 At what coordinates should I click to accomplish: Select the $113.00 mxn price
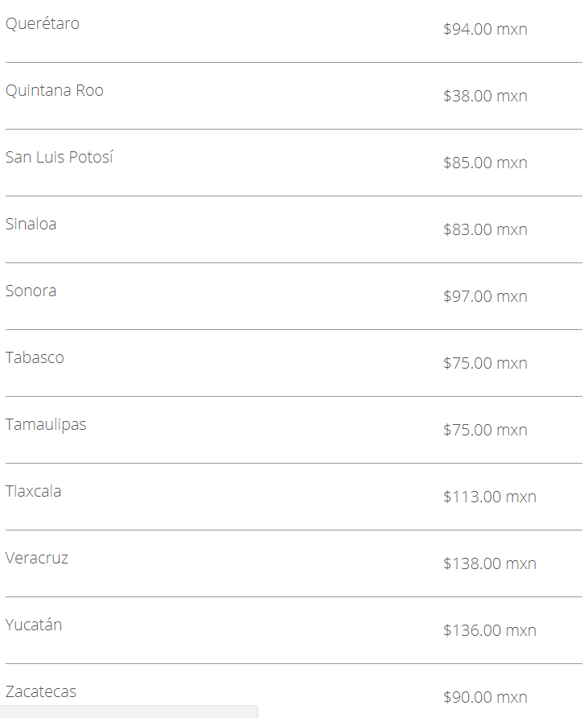click(490, 497)
